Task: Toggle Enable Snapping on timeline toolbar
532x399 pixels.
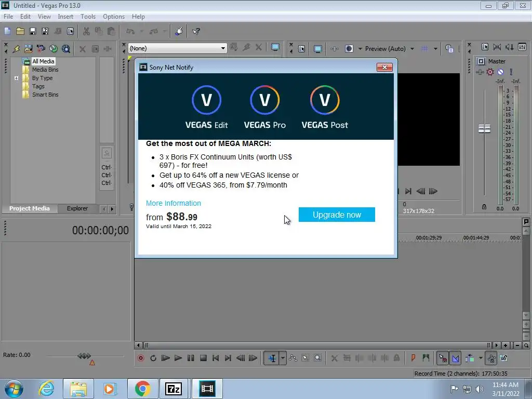Action: (x=443, y=358)
